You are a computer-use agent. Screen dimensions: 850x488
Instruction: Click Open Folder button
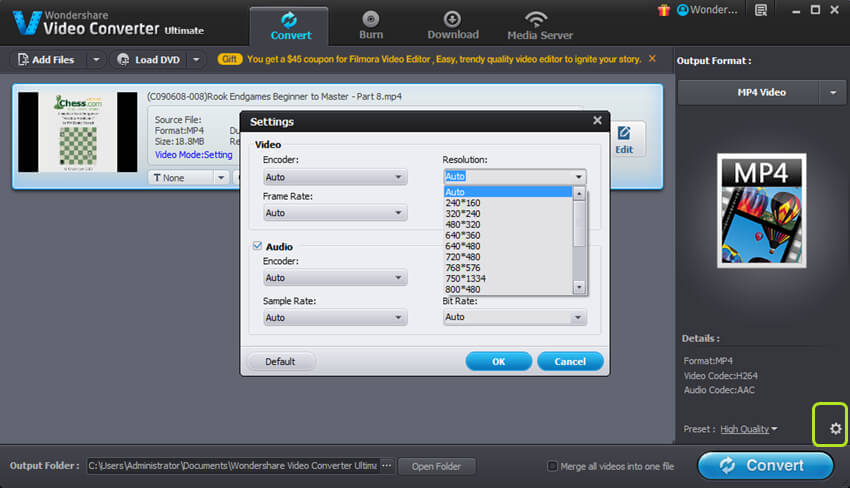(x=436, y=466)
